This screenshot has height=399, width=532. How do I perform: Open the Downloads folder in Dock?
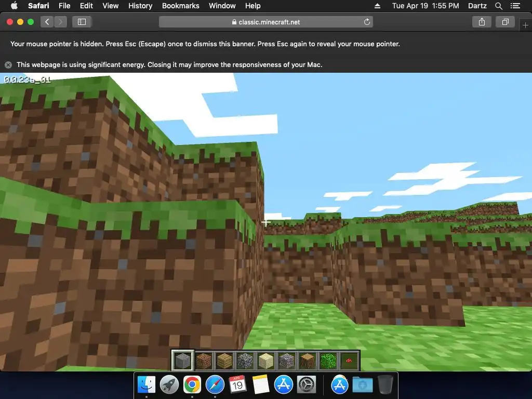click(362, 385)
